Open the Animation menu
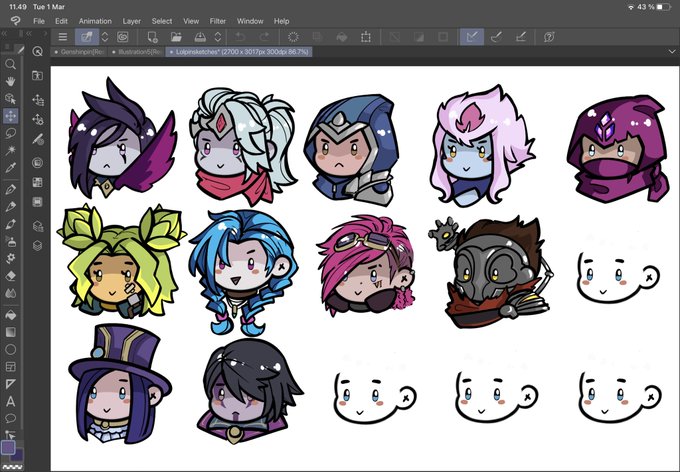680x472 pixels. pyautogui.click(x=95, y=21)
